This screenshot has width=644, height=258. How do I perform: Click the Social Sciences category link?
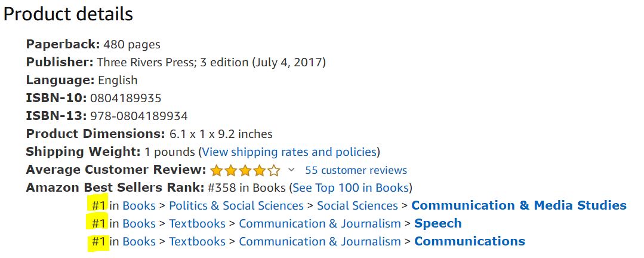click(357, 205)
